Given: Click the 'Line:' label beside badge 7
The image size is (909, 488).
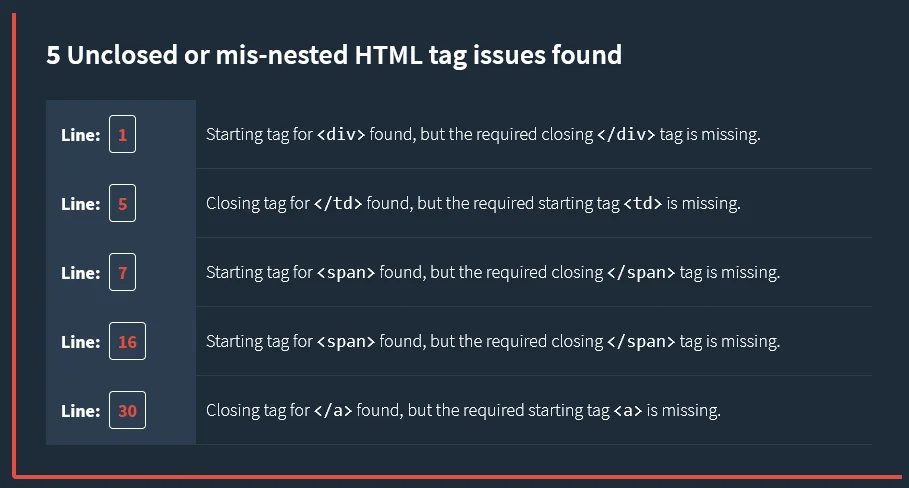Looking at the screenshot, I should point(80,273).
